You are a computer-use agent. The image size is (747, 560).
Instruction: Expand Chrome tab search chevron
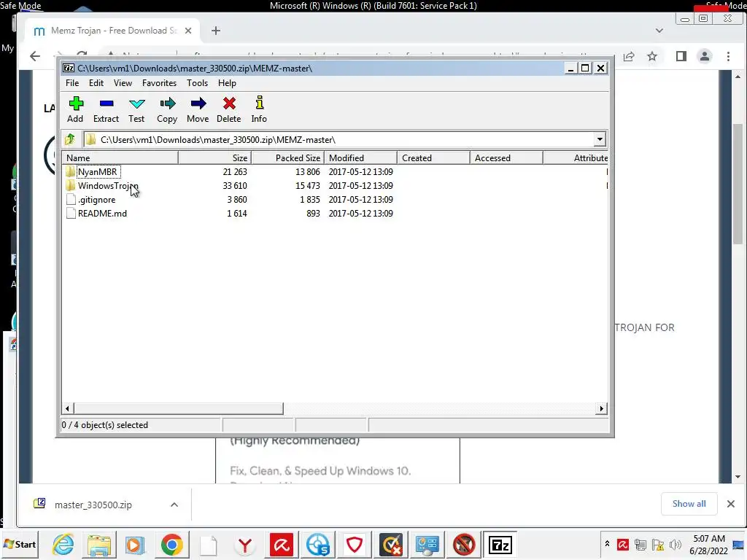(659, 31)
